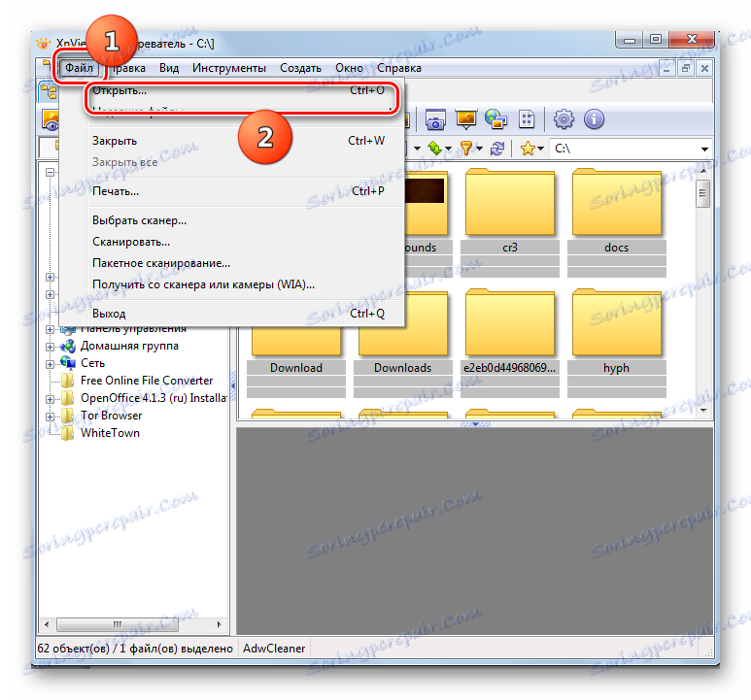Viewport: 751px width, 700px height.
Task: Open the Справка menu
Action: click(399, 68)
